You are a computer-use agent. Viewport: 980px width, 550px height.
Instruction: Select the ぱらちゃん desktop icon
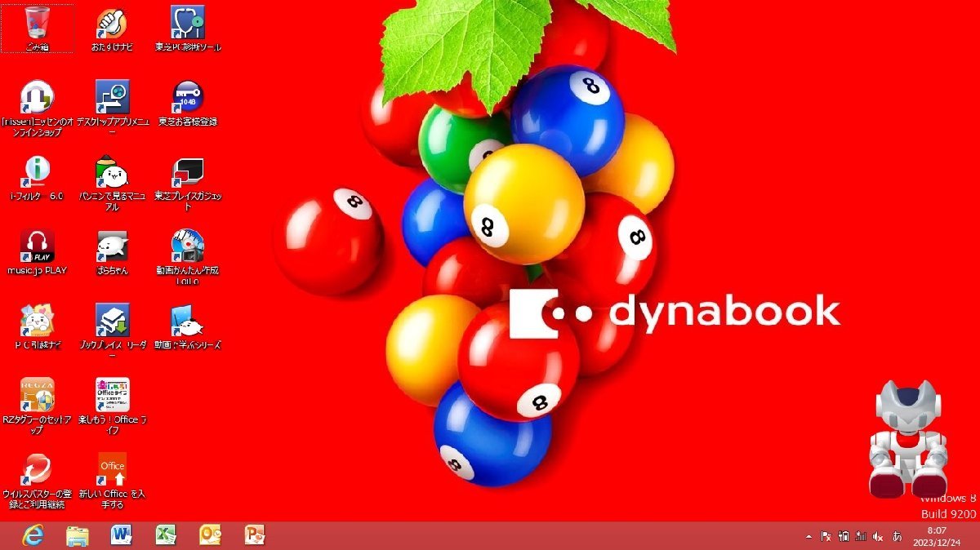tap(112, 251)
